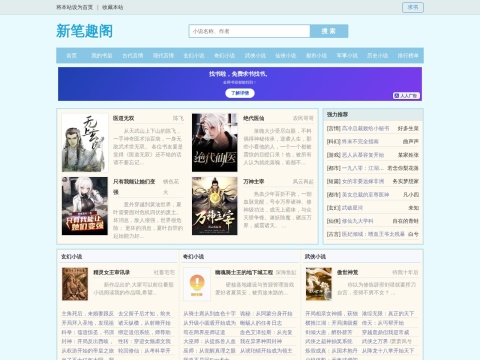
Task: Open link 主角死后，未婚妻四反
Action: coord(88,314)
